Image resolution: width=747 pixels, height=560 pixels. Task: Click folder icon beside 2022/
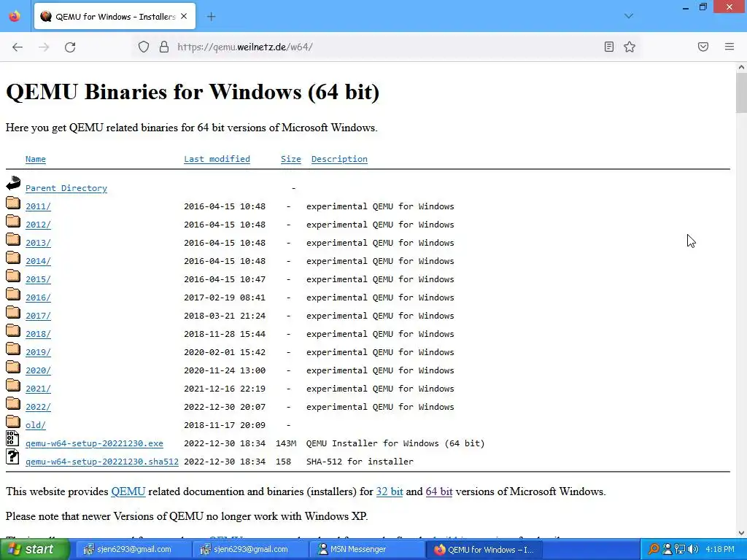click(13, 403)
